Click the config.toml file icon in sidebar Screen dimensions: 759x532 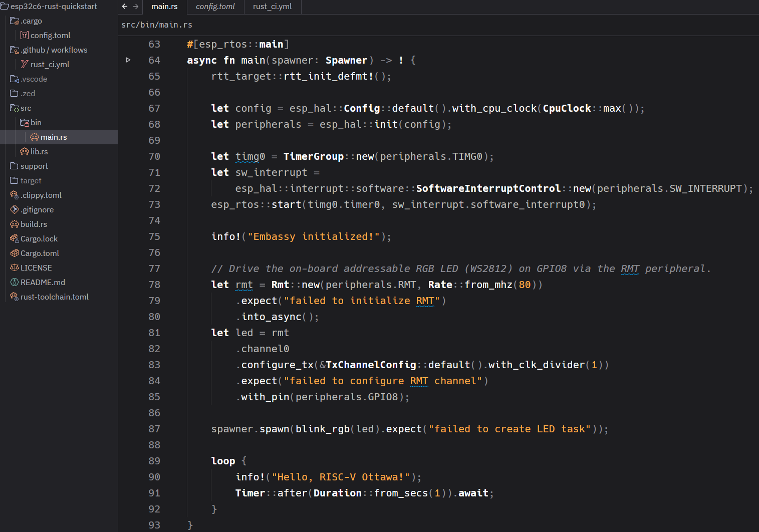tap(25, 35)
